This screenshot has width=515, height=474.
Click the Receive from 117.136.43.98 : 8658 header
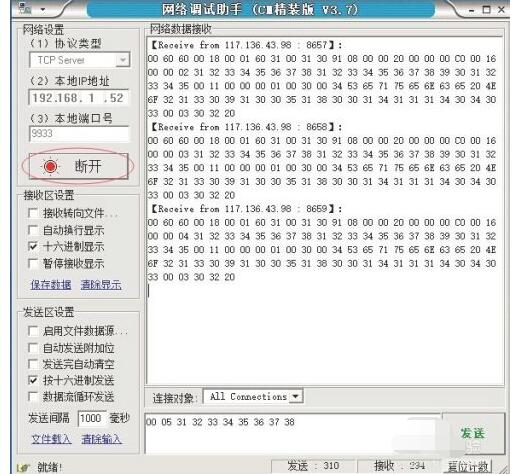click(246, 127)
